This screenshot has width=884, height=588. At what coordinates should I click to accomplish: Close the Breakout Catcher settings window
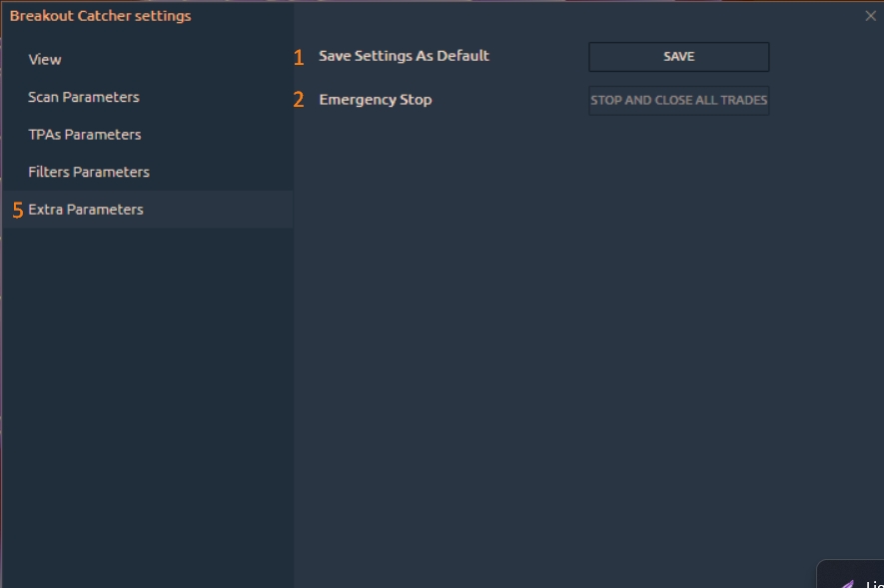[x=870, y=16]
